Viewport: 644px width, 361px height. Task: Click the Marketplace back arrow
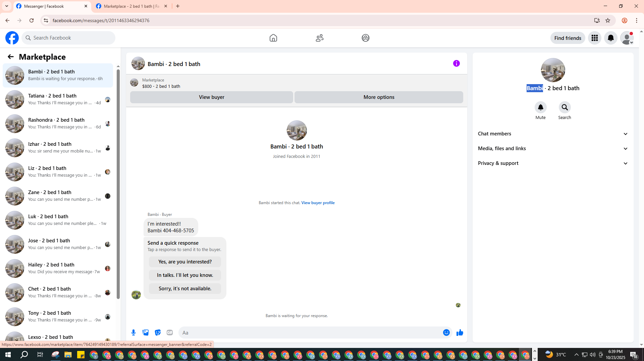(11, 57)
